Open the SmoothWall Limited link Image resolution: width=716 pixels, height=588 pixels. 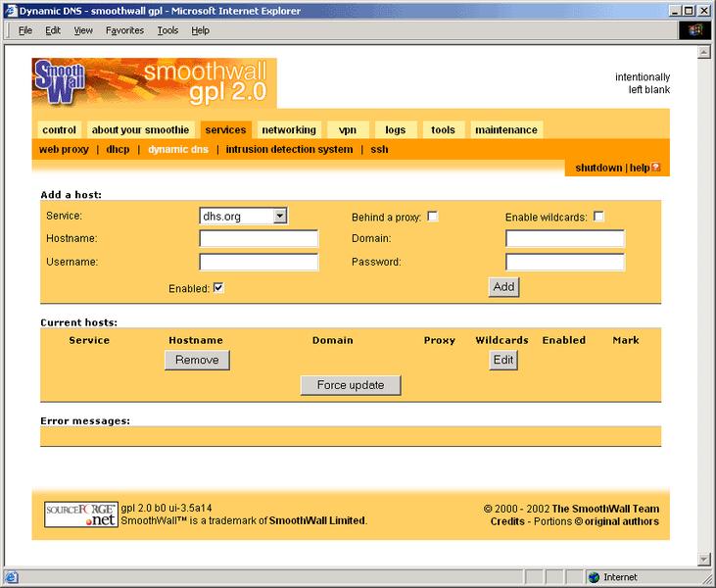pyautogui.click(x=317, y=520)
